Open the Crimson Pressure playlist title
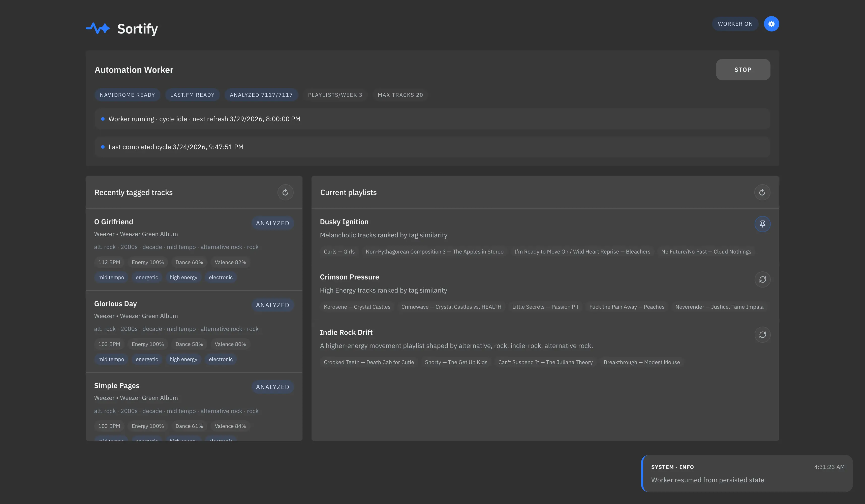The height and width of the screenshot is (504, 865). pyautogui.click(x=349, y=277)
